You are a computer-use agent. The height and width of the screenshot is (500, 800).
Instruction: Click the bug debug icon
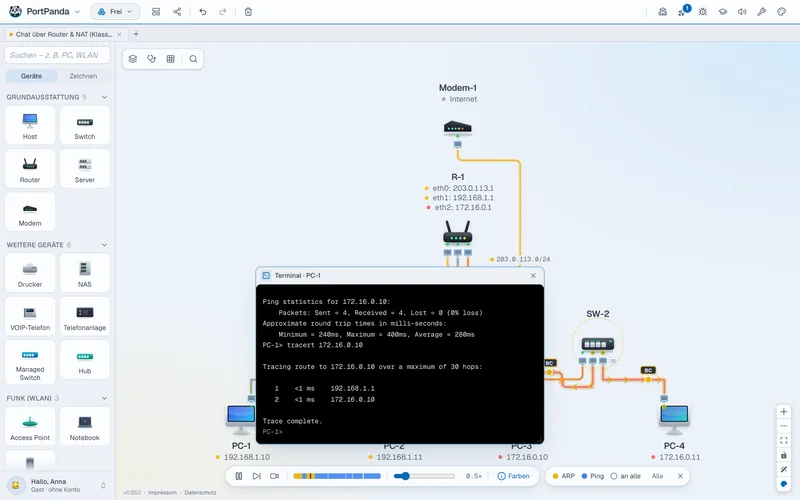pos(703,12)
